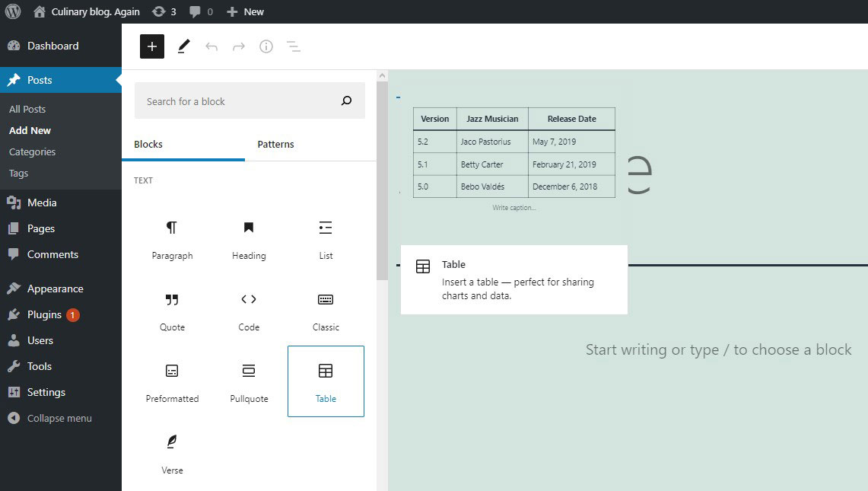The image size is (868, 491).
Task: Open the comments bubble icon in top bar
Action: pos(195,11)
